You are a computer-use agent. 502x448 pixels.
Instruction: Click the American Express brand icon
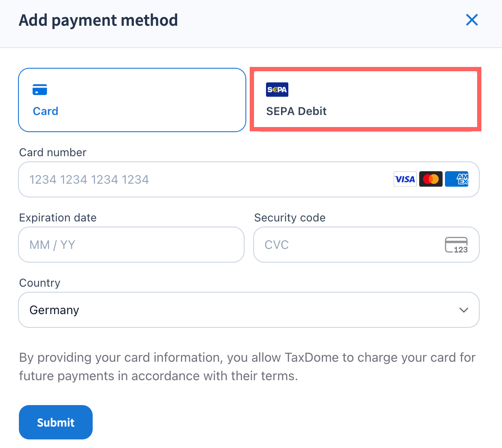tap(457, 179)
